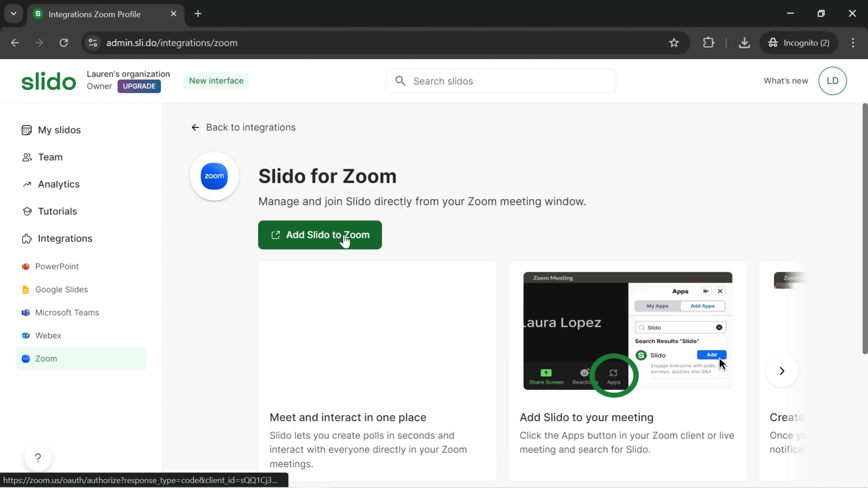Reload the page
The image size is (868, 488).
64,43
